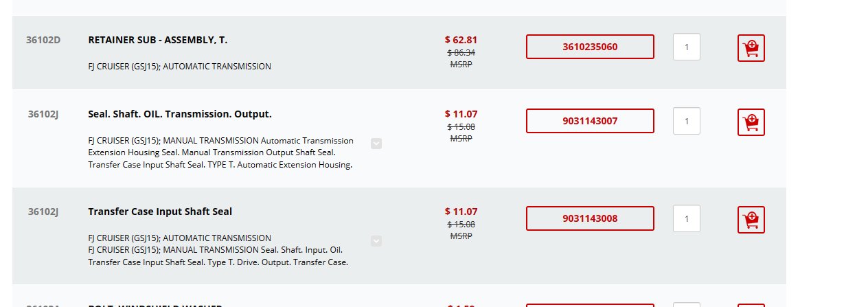This screenshot has height=307, width=868.
Task: Click $ 11.07 price for part 9031143007
Action: (x=461, y=114)
